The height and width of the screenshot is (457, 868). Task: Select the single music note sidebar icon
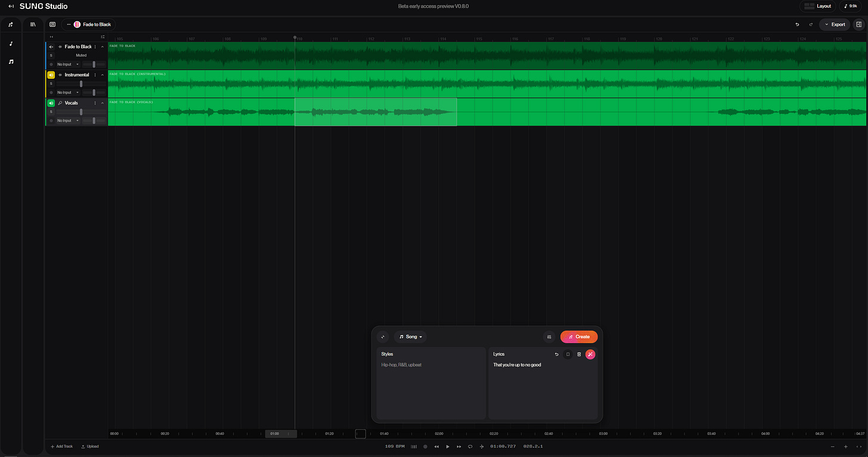[11, 43]
